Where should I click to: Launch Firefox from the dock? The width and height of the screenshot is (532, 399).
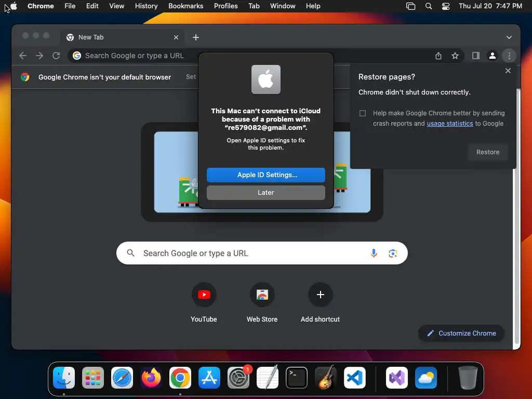click(x=151, y=377)
